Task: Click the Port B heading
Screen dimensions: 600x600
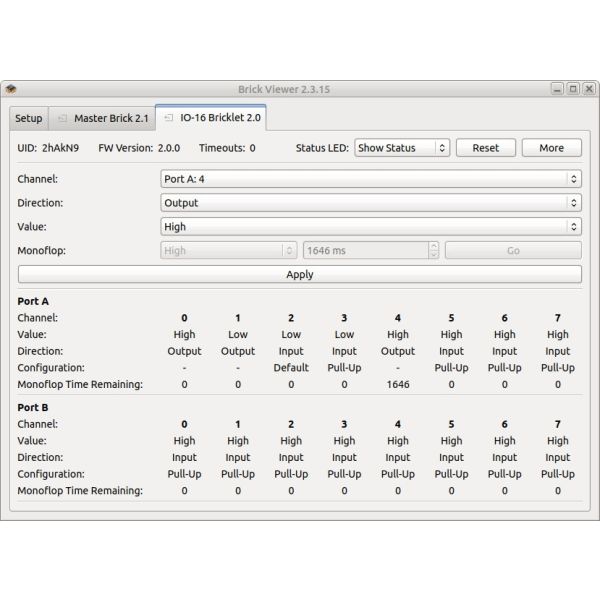Action: click(33, 408)
